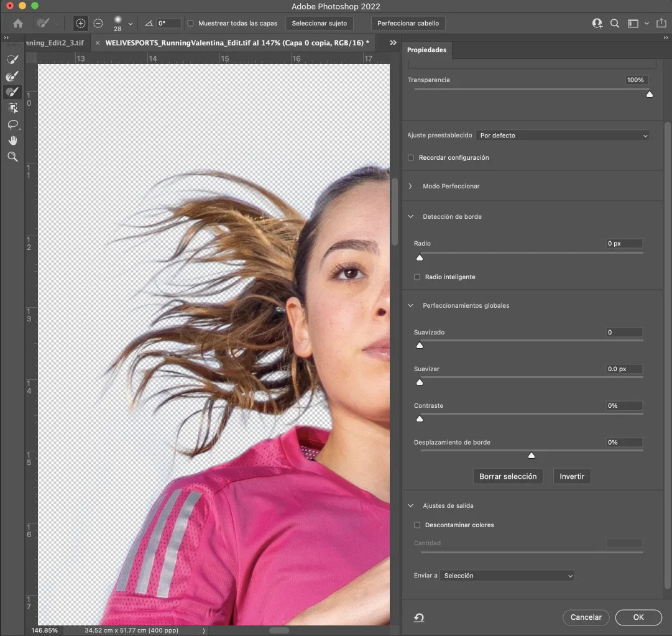Reset the workspace with the undo arrow icon
672x636 pixels.
[x=419, y=617]
